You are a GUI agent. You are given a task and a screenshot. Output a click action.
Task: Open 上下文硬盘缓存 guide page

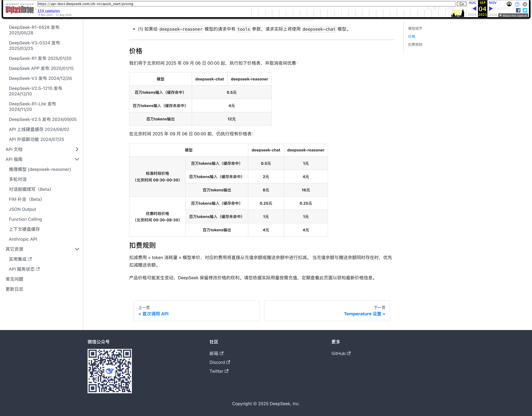tap(24, 229)
